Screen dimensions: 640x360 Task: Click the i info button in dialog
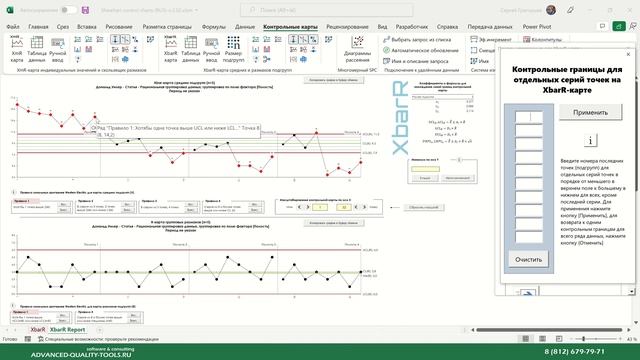(590, 141)
